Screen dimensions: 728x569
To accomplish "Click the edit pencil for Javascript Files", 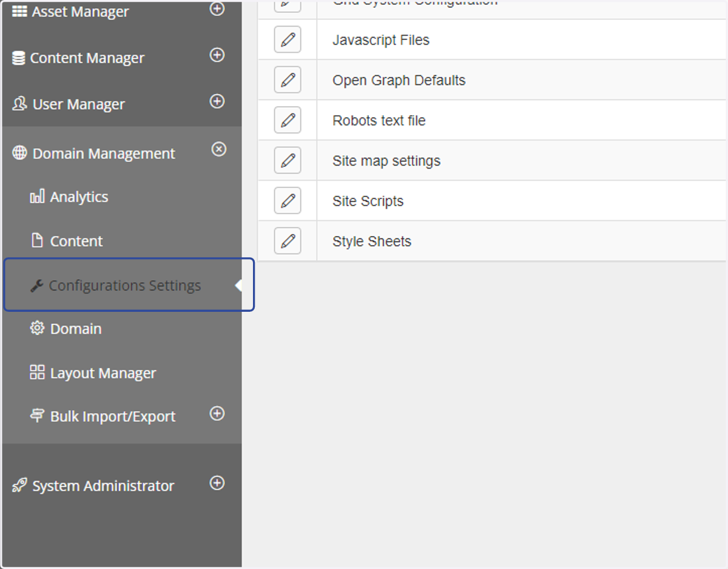I will (x=288, y=40).
